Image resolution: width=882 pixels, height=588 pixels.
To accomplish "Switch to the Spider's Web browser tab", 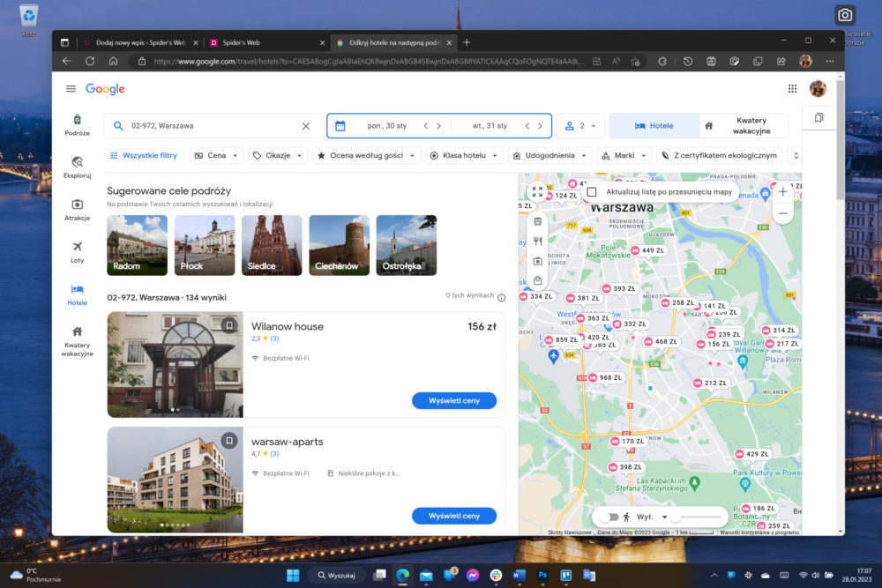I will (266, 42).
